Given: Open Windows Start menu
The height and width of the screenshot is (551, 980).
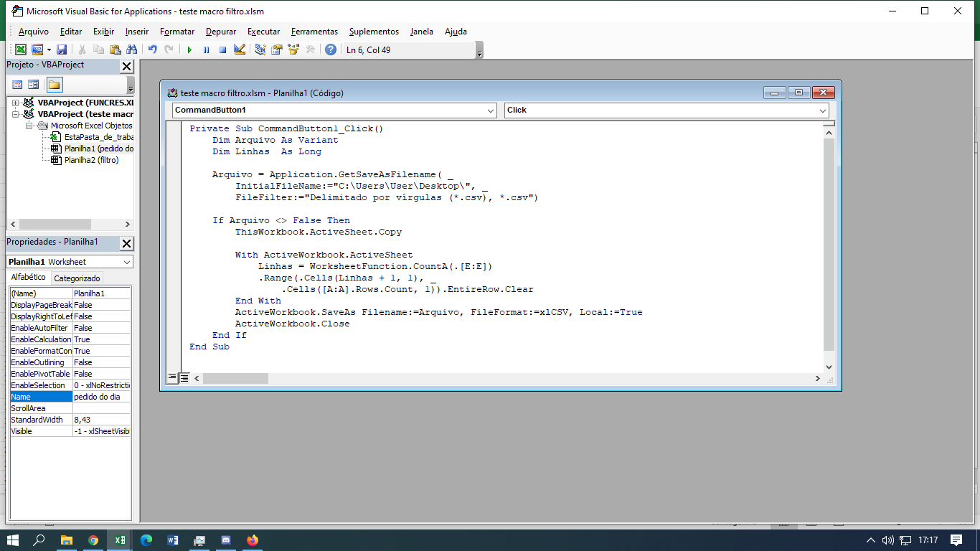Looking at the screenshot, I should click(x=12, y=540).
